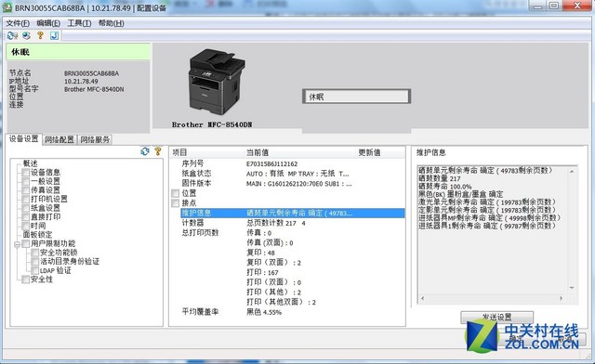Toggle the 一般设置 checkbox
This screenshot has width=595, height=364.
(25, 181)
